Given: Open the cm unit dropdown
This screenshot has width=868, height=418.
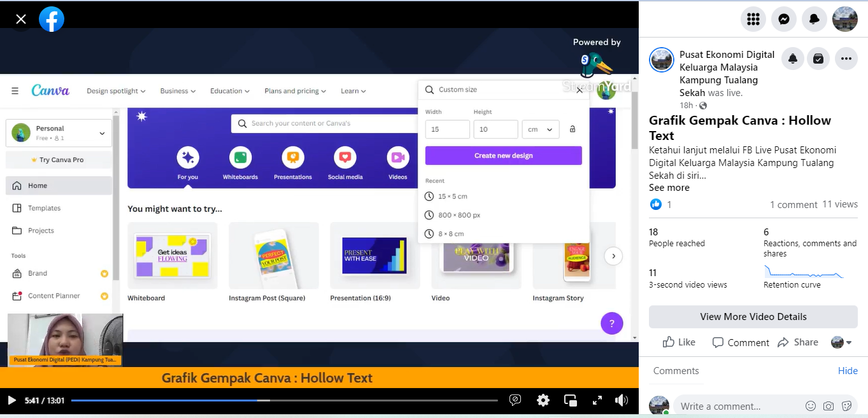Looking at the screenshot, I should point(541,129).
